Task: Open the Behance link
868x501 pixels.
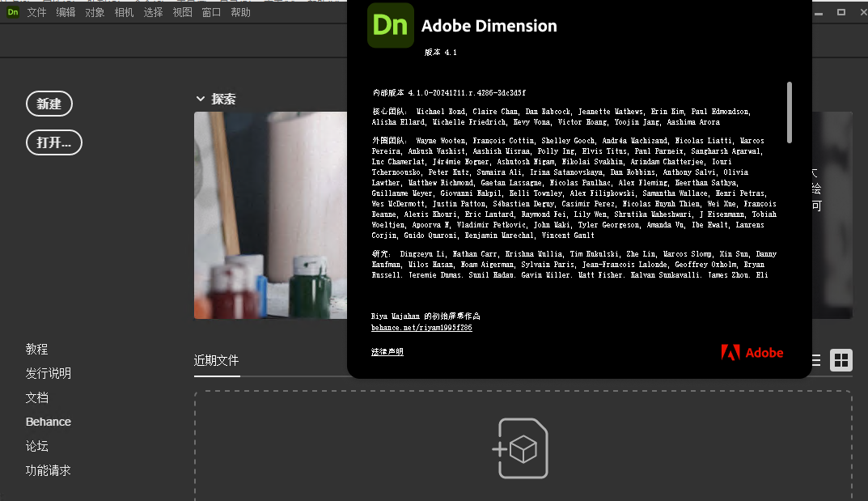Action: coord(49,422)
